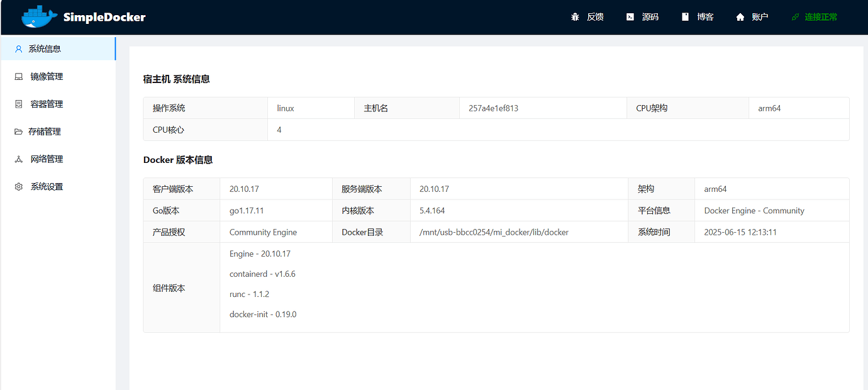
Task: Click the book icon beside 博客
Action: point(685,17)
